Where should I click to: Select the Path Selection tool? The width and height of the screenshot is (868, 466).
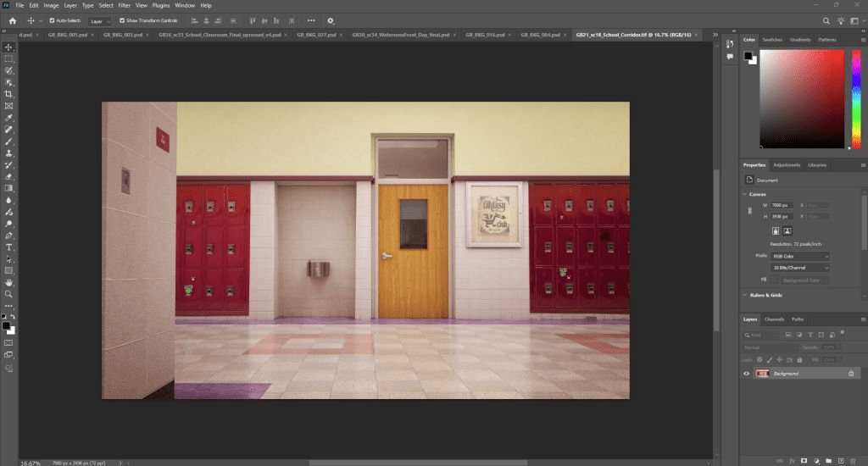pos(8,259)
